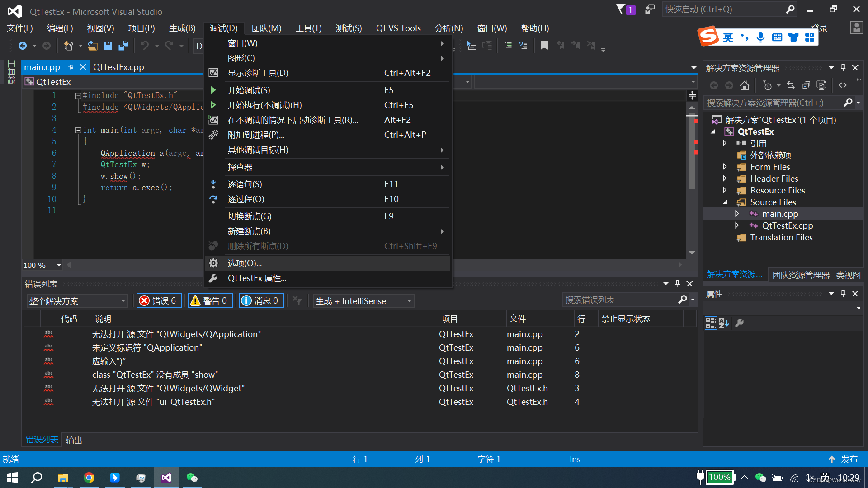This screenshot has height=488, width=868.
Task: Select Sync with Active Document in Solution Explorer
Action: pyautogui.click(x=791, y=85)
